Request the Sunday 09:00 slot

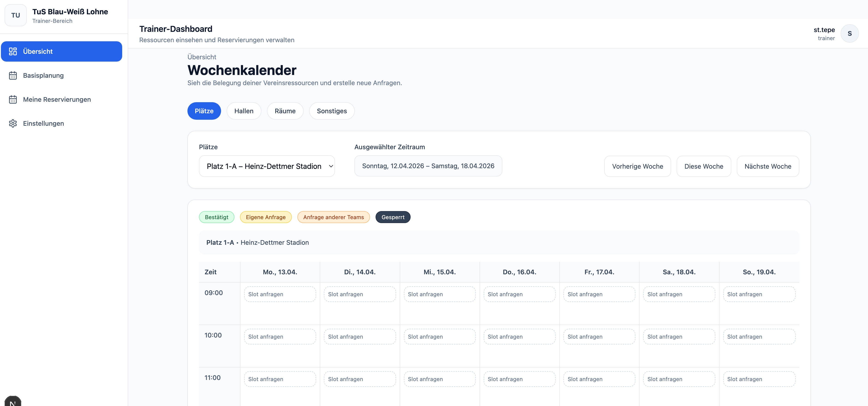(759, 294)
